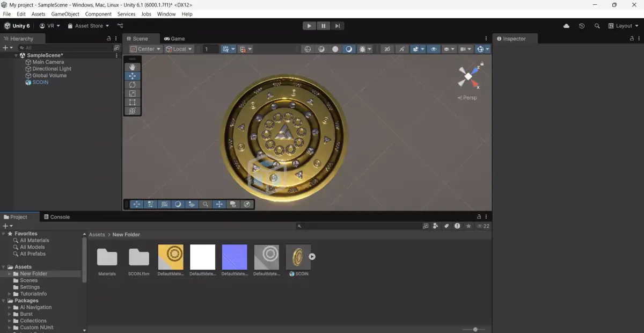Toggle scene audio mute button
The height and width of the screenshot is (333, 644).
402,49
